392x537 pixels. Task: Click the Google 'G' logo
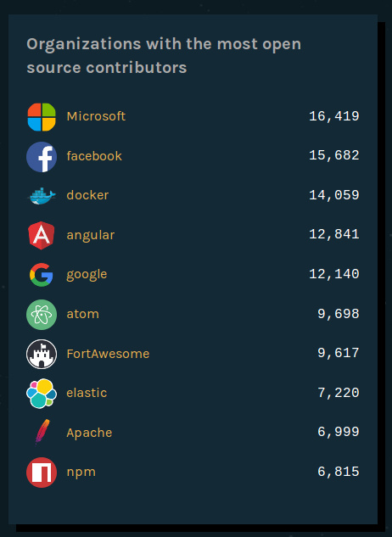point(42,275)
